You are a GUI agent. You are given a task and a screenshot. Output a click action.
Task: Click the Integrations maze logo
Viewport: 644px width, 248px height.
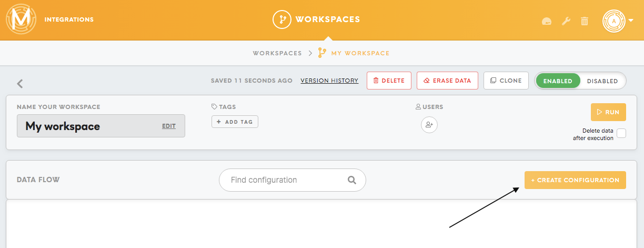coord(21,19)
